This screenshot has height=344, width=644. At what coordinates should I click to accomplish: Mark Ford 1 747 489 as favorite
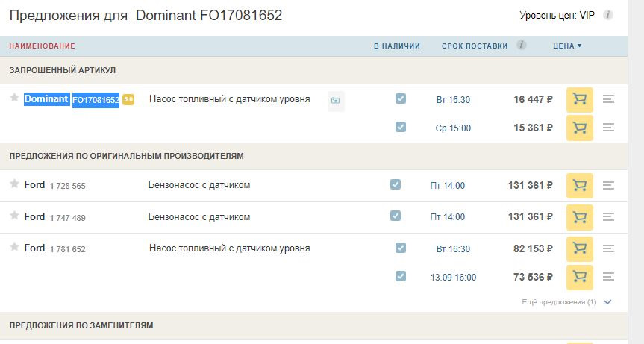[14, 216]
